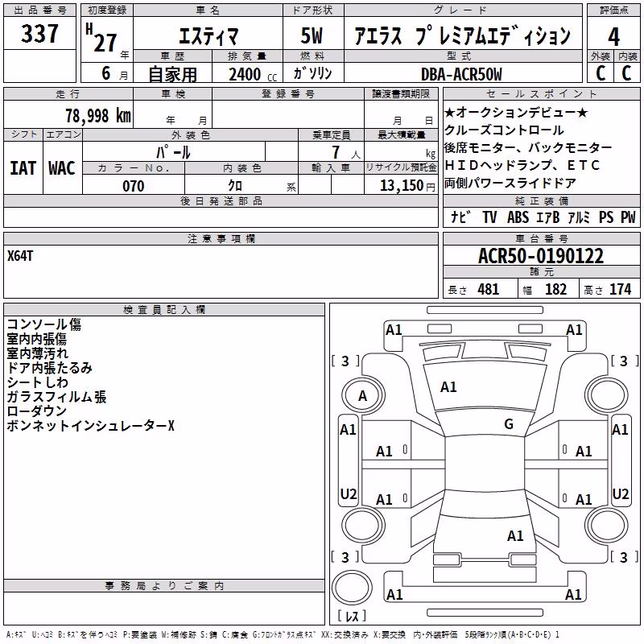Click inspector note 室内内張傷

36,339
